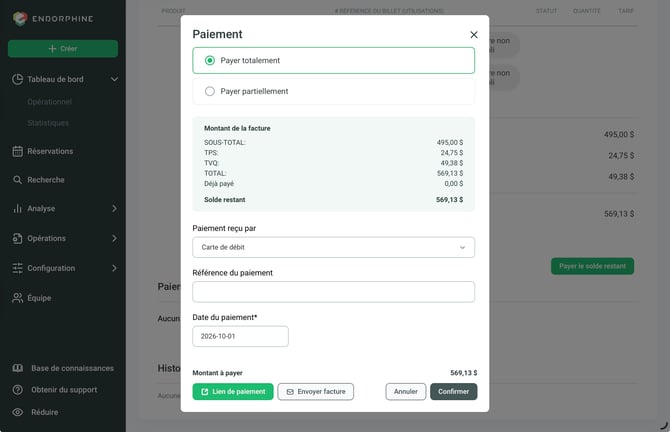
Task: Select the Payer partiellement radio option
Action: tap(333, 91)
